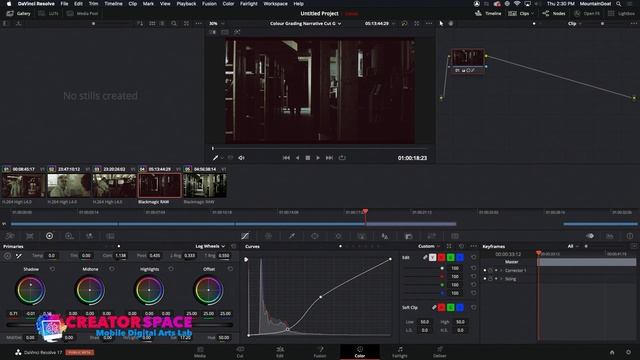
Task: Reset the Offset wheel
Action: point(231,269)
